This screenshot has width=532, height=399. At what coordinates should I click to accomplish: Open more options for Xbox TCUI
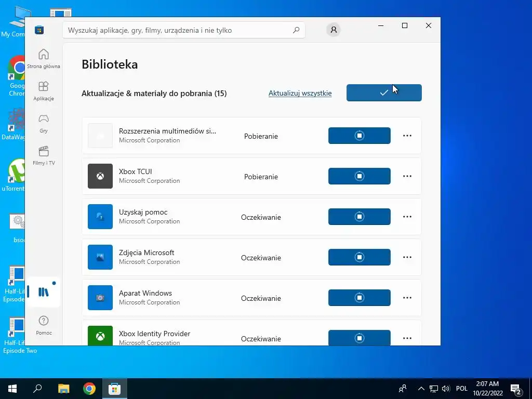coord(407,176)
